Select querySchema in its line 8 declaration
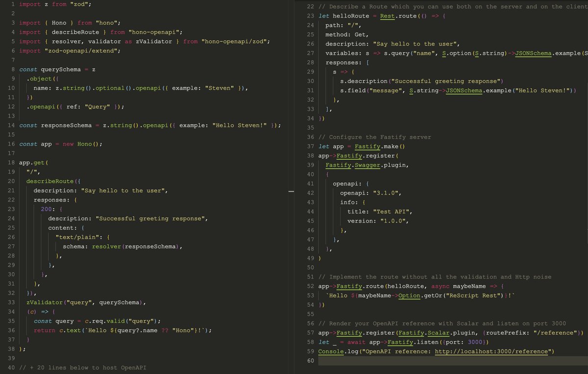The height and width of the screenshot is (374, 588). [x=61, y=69]
